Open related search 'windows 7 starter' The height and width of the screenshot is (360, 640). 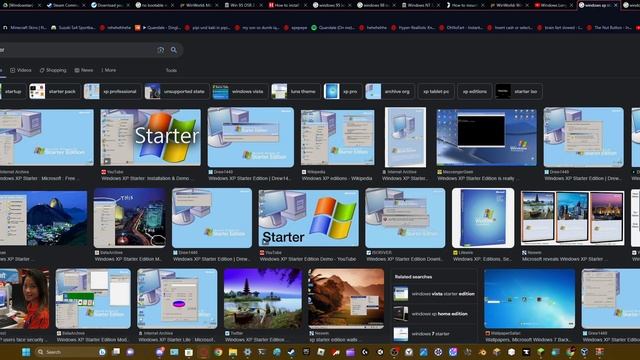pyautogui.click(x=434, y=333)
